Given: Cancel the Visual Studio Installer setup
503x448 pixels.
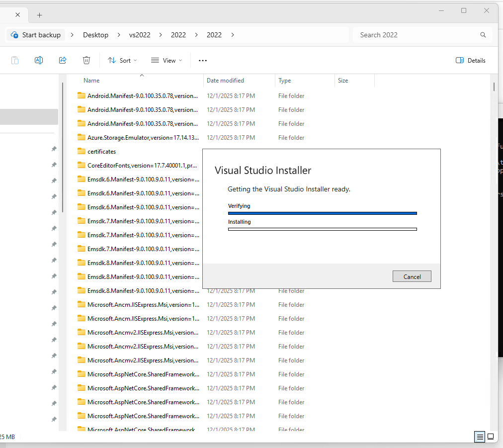Looking at the screenshot, I should coord(412,276).
